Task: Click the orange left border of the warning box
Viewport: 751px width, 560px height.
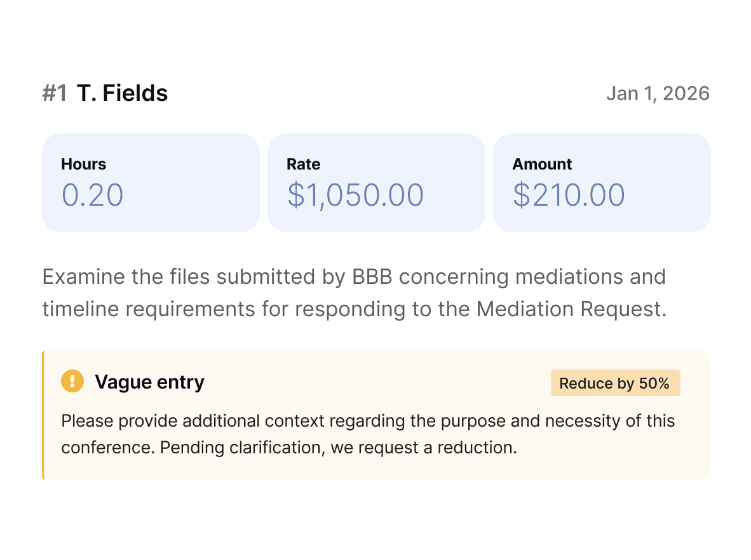Action: [x=43, y=415]
